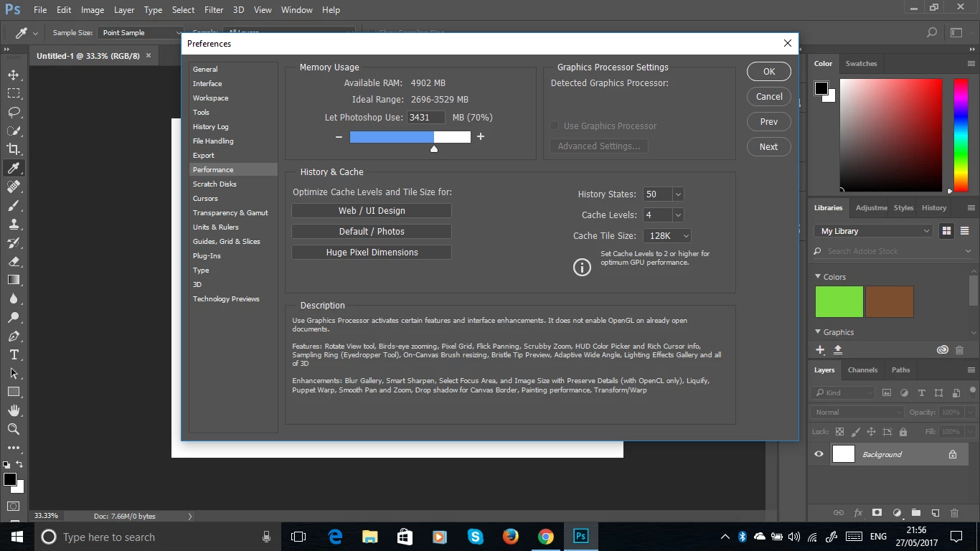The height and width of the screenshot is (551, 980).
Task: Open the Normal blend mode dropdown
Action: pyautogui.click(x=857, y=413)
